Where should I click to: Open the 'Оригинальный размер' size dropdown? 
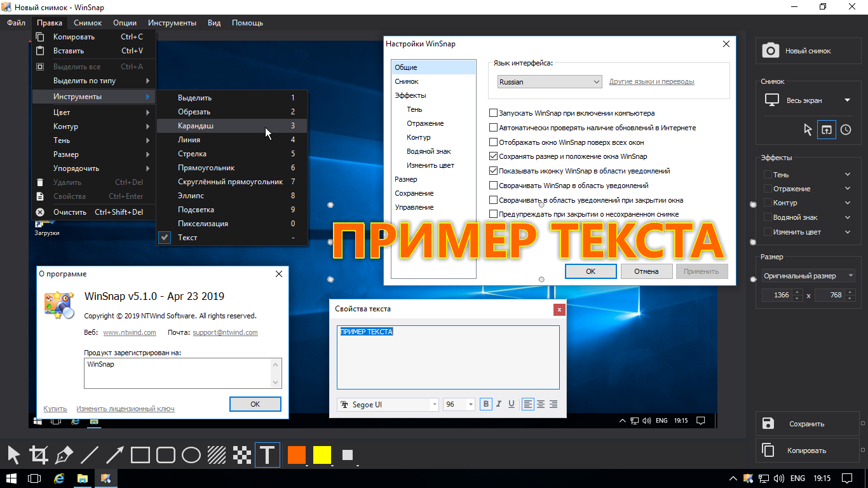808,276
